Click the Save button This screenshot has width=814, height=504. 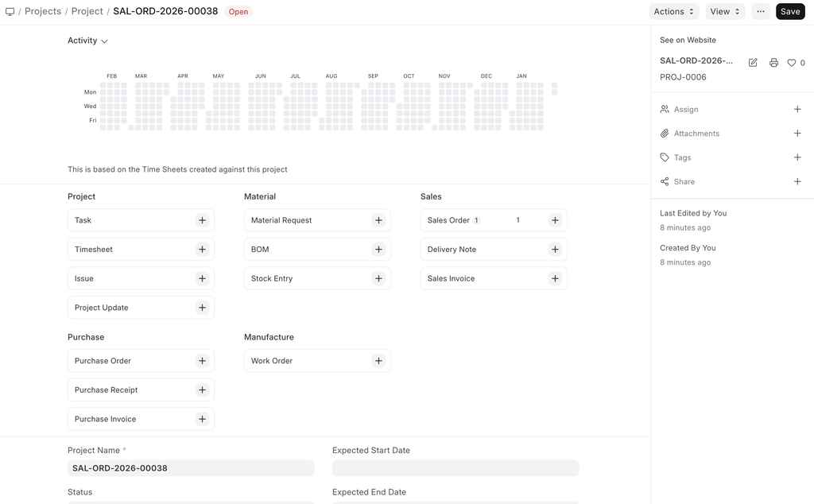tap(790, 12)
